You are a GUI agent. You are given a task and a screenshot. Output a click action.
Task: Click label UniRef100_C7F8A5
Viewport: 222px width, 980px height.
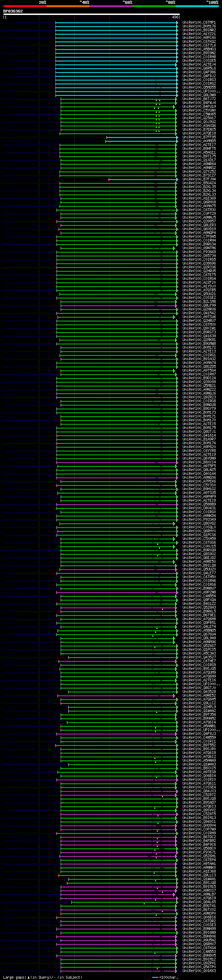[x=199, y=237]
